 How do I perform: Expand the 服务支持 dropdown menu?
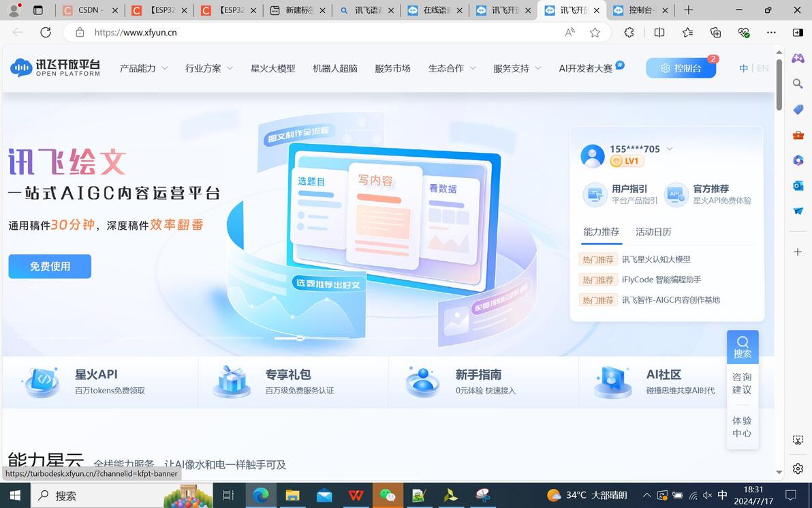517,68
